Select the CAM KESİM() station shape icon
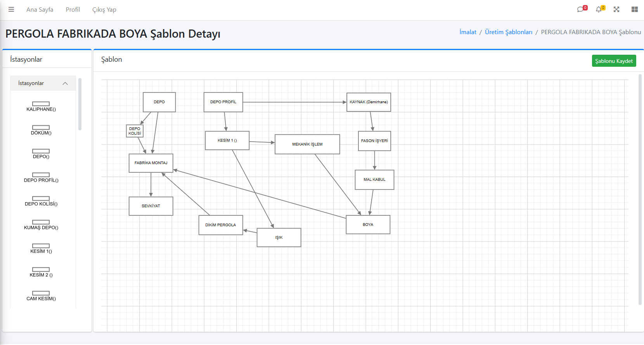644x345 pixels. [41, 293]
